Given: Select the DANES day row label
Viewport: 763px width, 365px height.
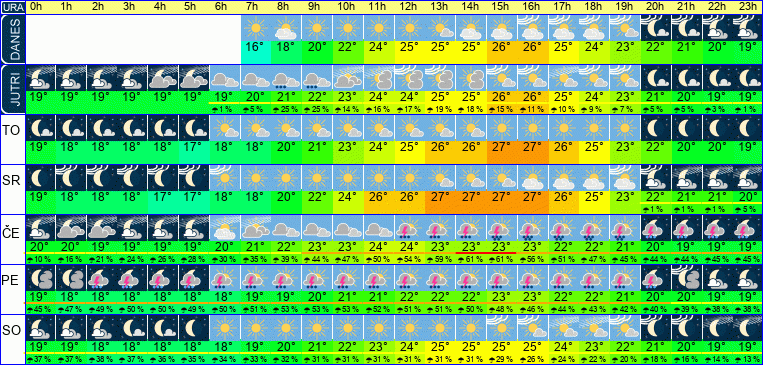Looking at the screenshot, I should pyautogui.click(x=12, y=39).
